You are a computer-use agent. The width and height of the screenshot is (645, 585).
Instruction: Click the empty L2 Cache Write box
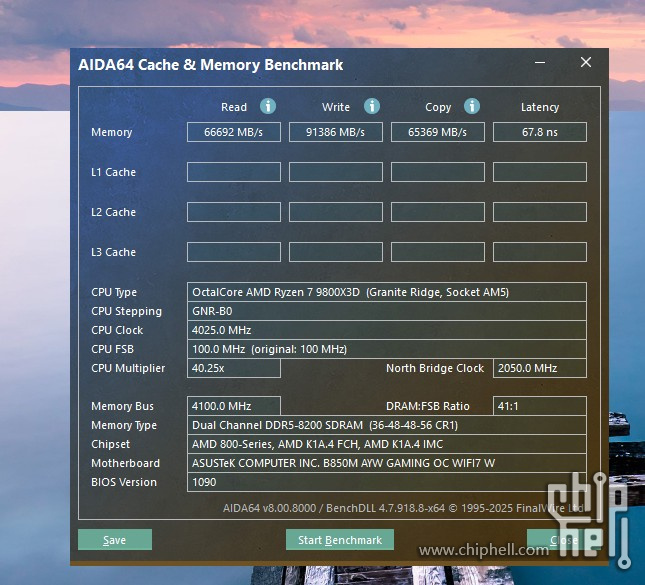pos(336,212)
